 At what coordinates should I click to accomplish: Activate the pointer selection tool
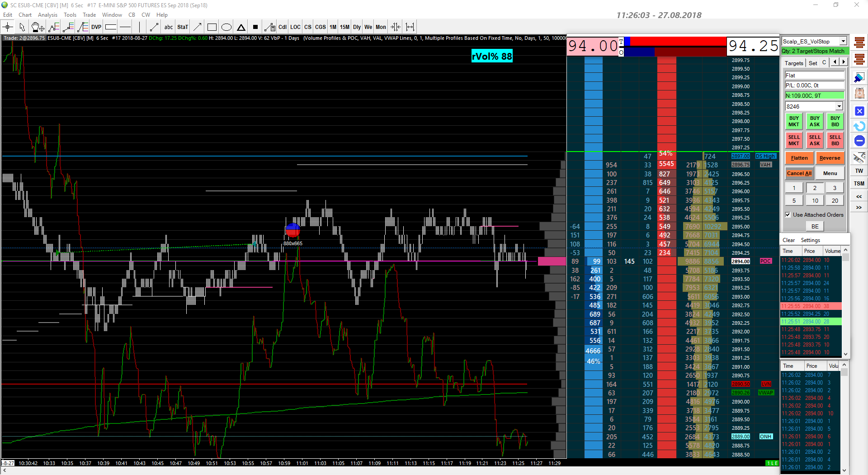coord(22,27)
